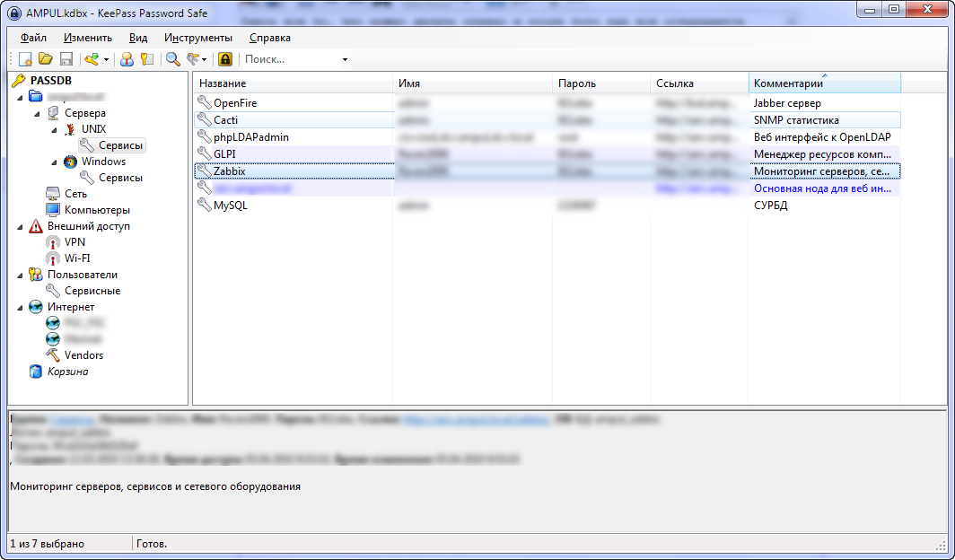Open the Корзина recycle bin group
Image resolution: width=955 pixels, height=560 pixels.
point(67,372)
